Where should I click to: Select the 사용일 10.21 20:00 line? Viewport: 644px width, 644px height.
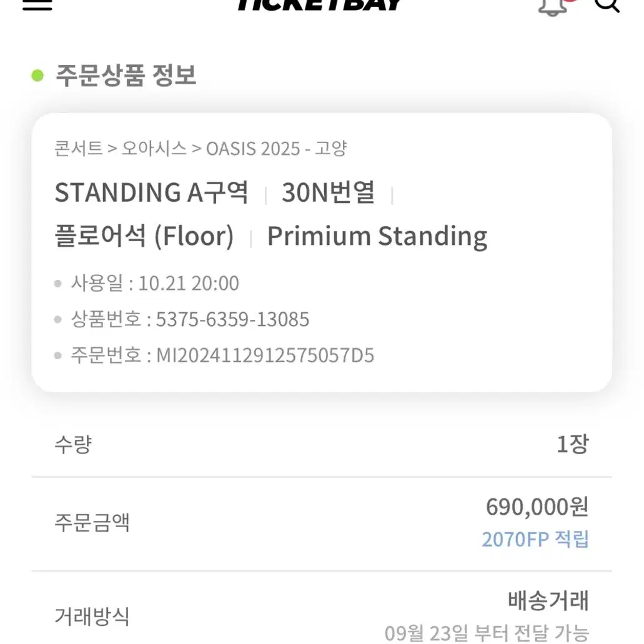(x=155, y=283)
